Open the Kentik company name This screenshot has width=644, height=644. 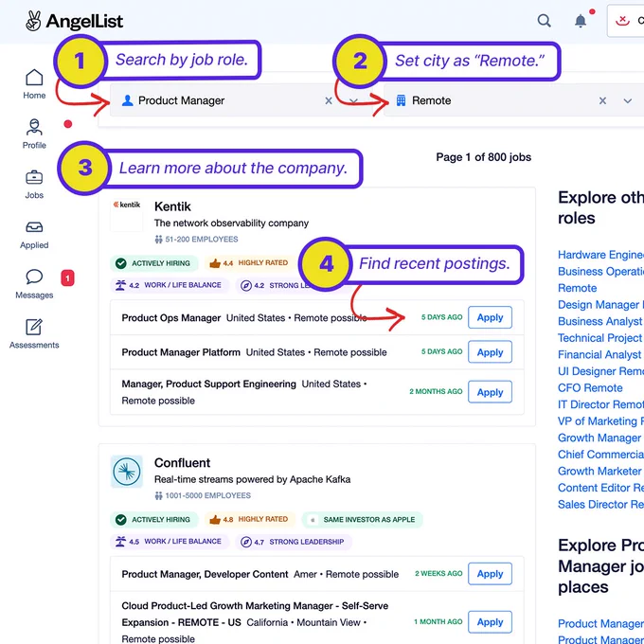tap(172, 206)
